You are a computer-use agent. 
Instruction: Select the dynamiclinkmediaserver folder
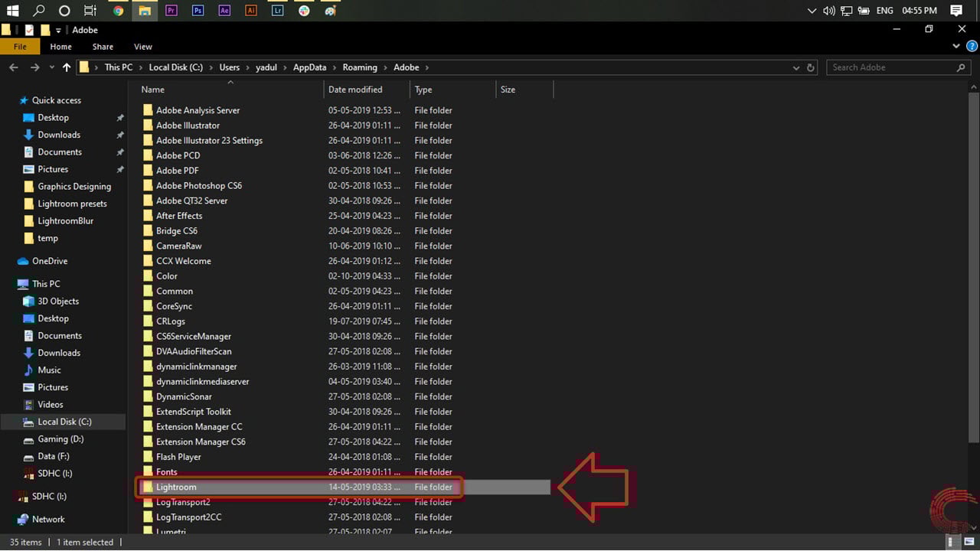click(203, 382)
